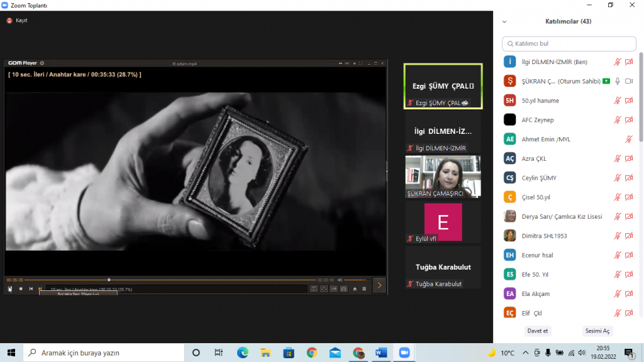
Task: Jump to previous track in GOM Player
Action: (31, 288)
